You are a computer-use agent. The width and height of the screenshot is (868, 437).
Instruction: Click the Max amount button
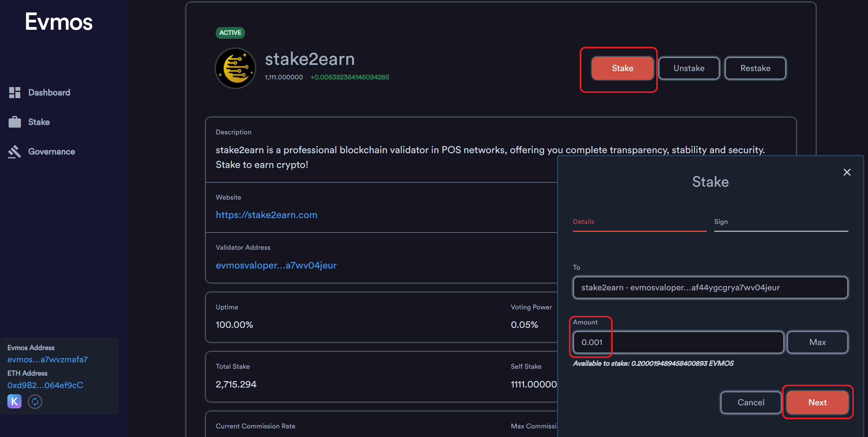[x=817, y=342]
